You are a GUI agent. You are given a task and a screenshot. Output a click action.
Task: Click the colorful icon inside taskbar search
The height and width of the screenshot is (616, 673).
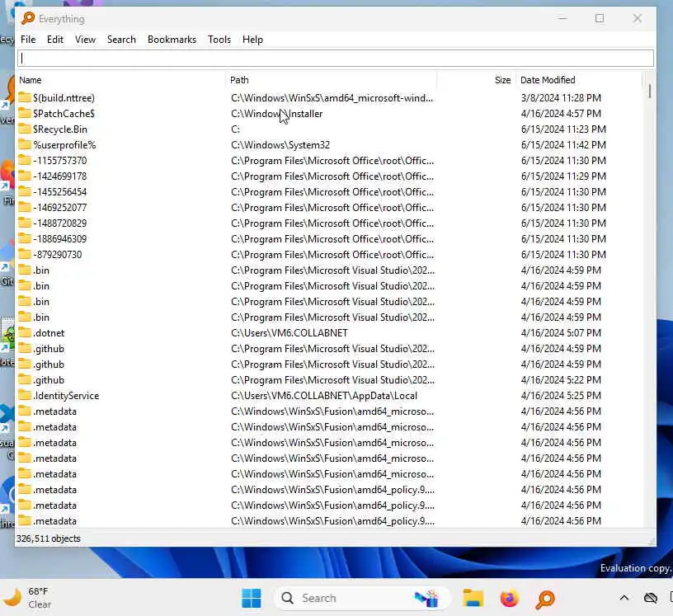pos(426,599)
